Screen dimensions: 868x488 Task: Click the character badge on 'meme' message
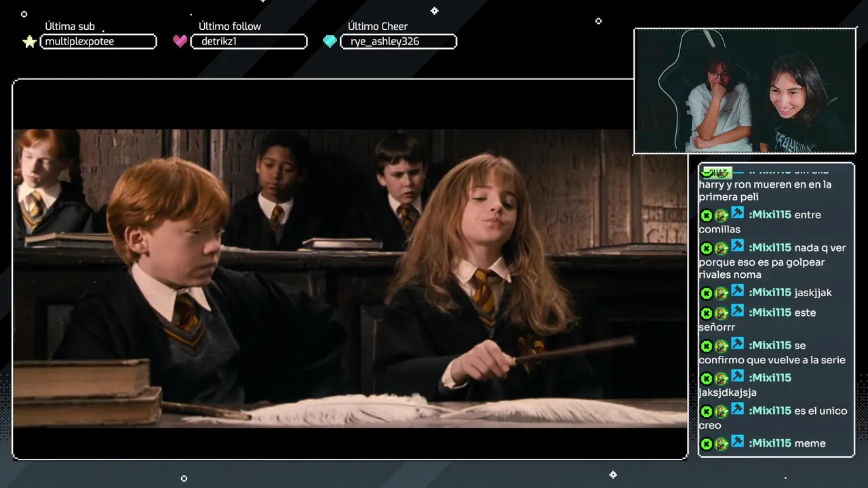tap(722, 444)
